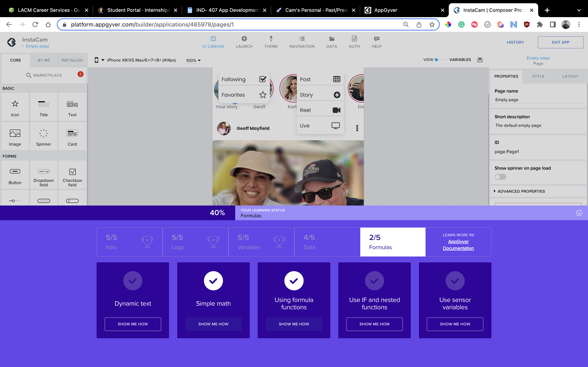The height and width of the screenshot is (367, 588).
Task: Click the Story plus icon
Action: [x=337, y=95]
